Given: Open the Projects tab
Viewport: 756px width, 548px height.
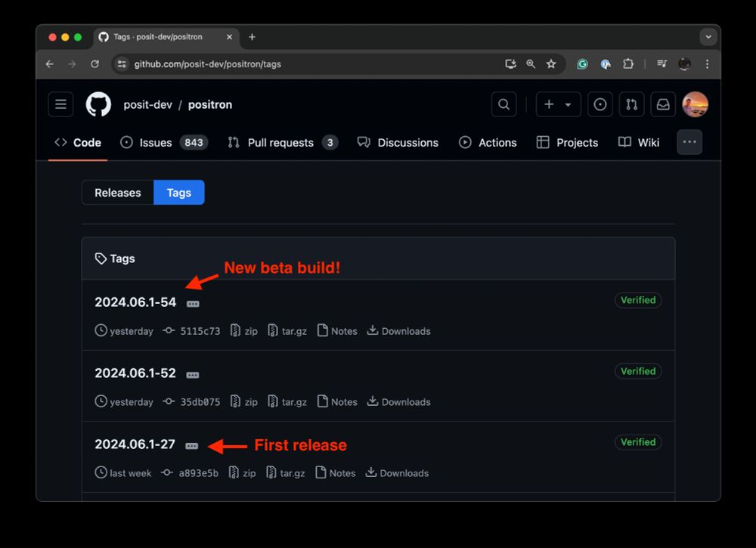Looking at the screenshot, I should click(567, 143).
